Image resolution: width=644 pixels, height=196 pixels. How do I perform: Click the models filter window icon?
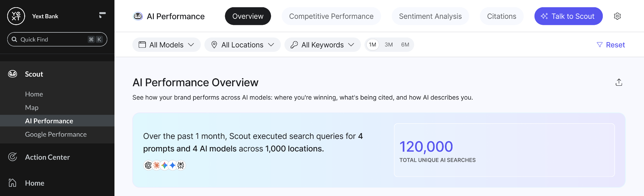(x=142, y=45)
